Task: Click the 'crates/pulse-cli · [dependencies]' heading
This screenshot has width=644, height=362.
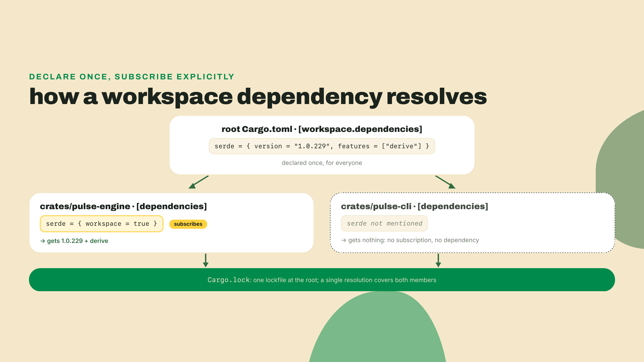Action: 415,206
